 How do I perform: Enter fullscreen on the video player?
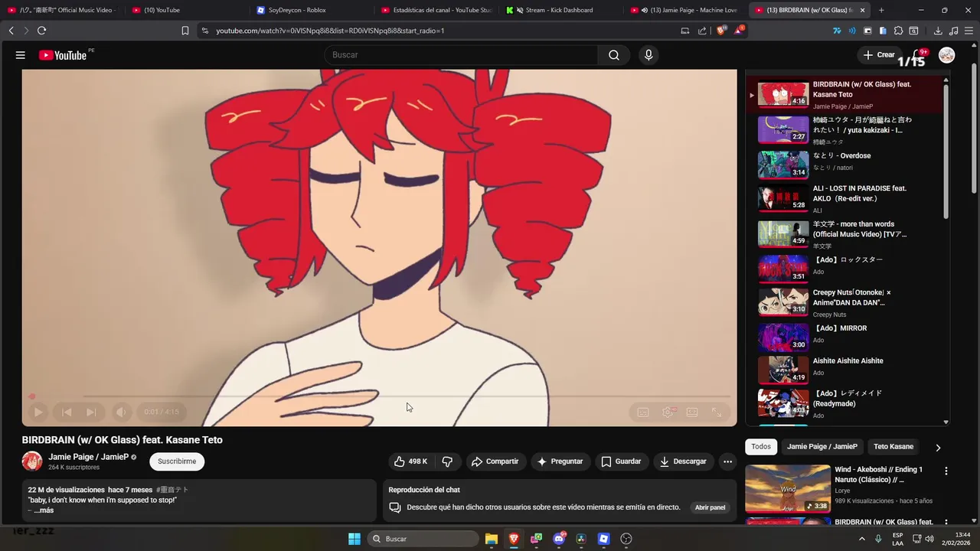click(x=717, y=412)
